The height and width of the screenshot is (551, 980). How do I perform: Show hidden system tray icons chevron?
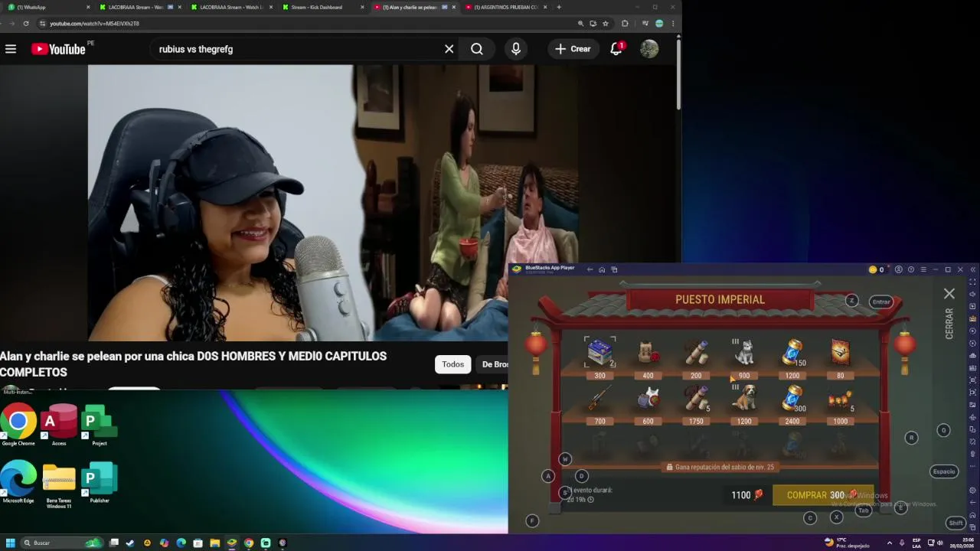(889, 543)
